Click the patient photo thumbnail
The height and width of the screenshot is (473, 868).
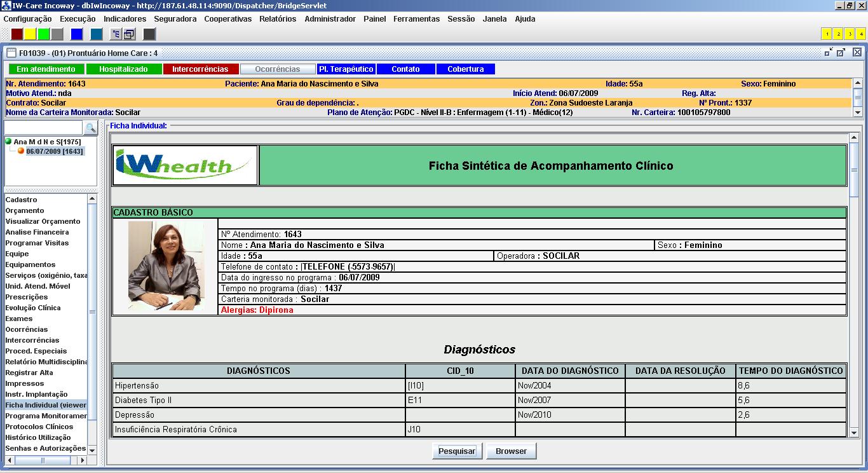(x=166, y=266)
